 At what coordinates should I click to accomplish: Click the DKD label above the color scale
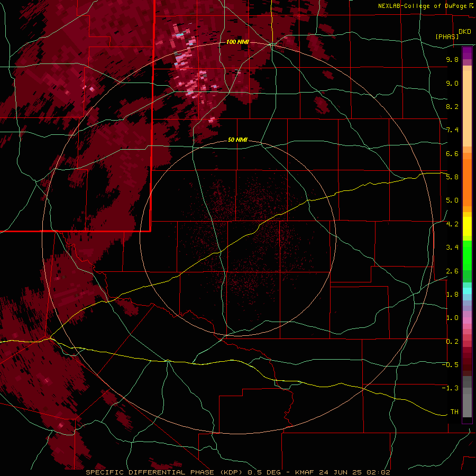(x=465, y=32)
